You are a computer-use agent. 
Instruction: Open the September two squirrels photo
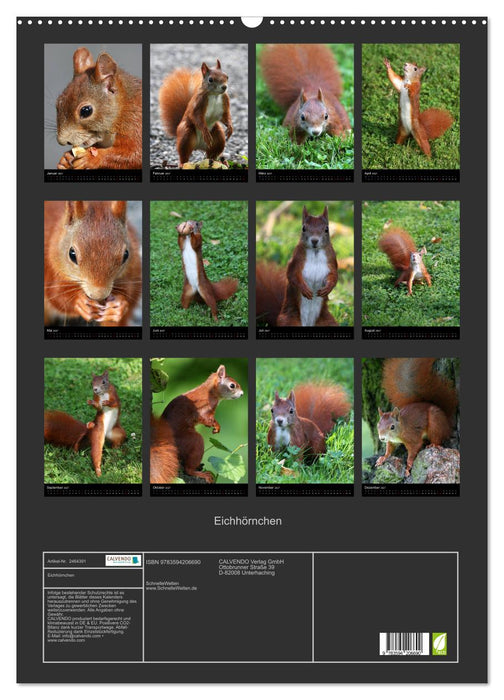[93, 421]
